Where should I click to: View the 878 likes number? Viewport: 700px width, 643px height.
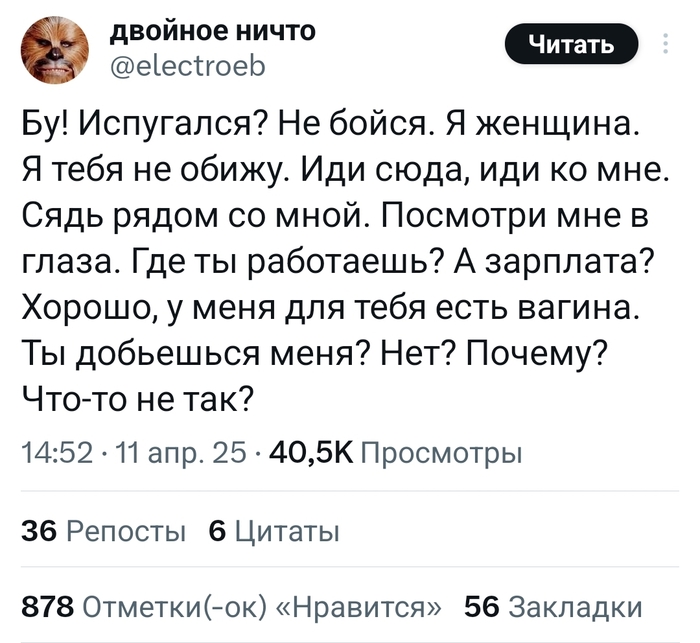pyautogui.click(x=47, y=607)
